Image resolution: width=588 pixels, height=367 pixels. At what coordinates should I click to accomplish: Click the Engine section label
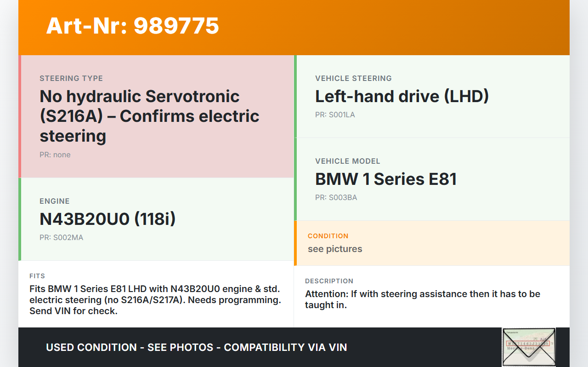(54, 201)
